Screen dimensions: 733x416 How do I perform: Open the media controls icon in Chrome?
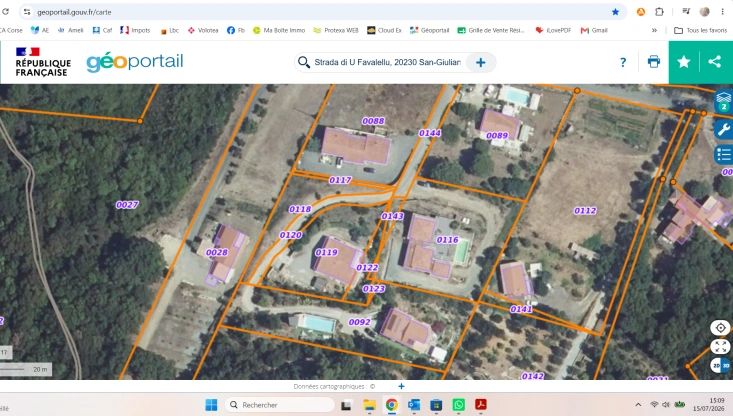point(686,12)
